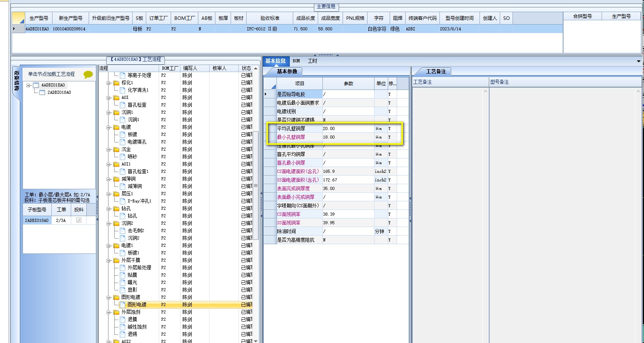Switch to the 基本信息 tab
The image size is (644, 343).
(x=275, y=61)
